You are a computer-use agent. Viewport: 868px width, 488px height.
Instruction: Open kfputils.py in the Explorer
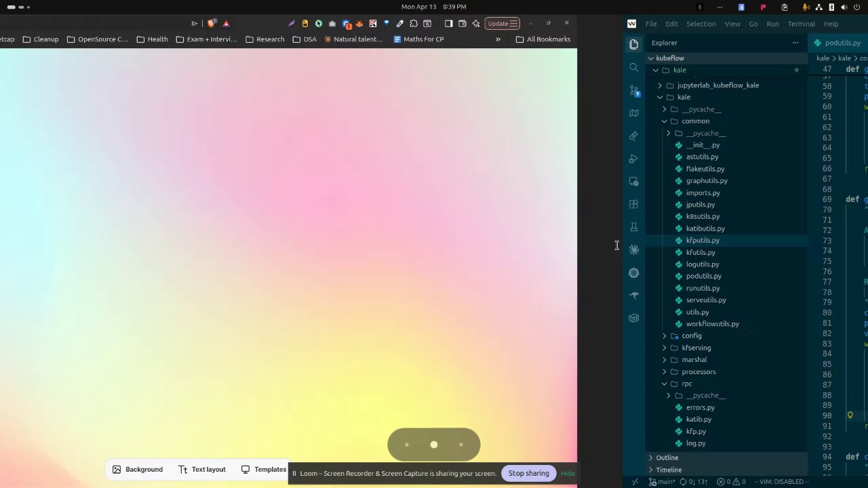pyautogui.click(x=727, y=241)
